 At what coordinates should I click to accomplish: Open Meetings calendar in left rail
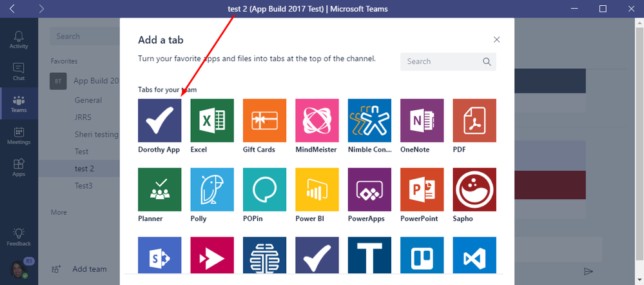click(19, 135)
